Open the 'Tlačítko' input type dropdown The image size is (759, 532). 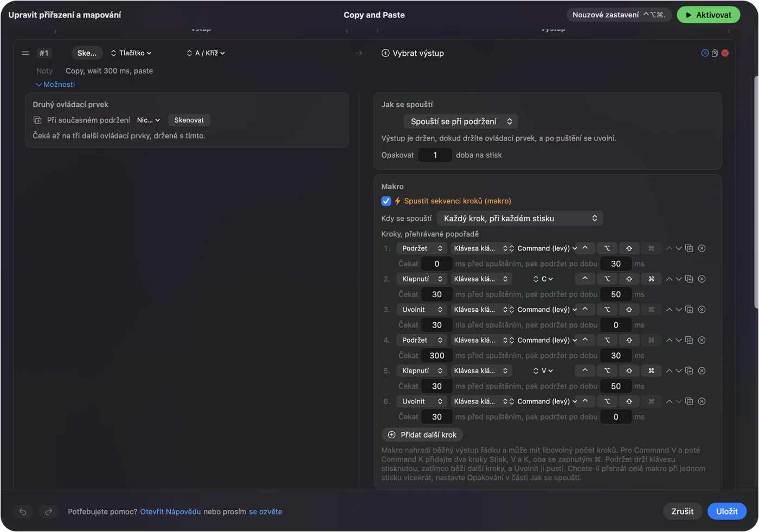[131, 53]
